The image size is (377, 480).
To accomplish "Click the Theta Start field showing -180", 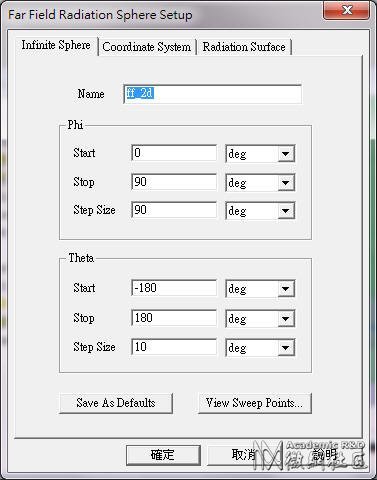I will point(174,288).
